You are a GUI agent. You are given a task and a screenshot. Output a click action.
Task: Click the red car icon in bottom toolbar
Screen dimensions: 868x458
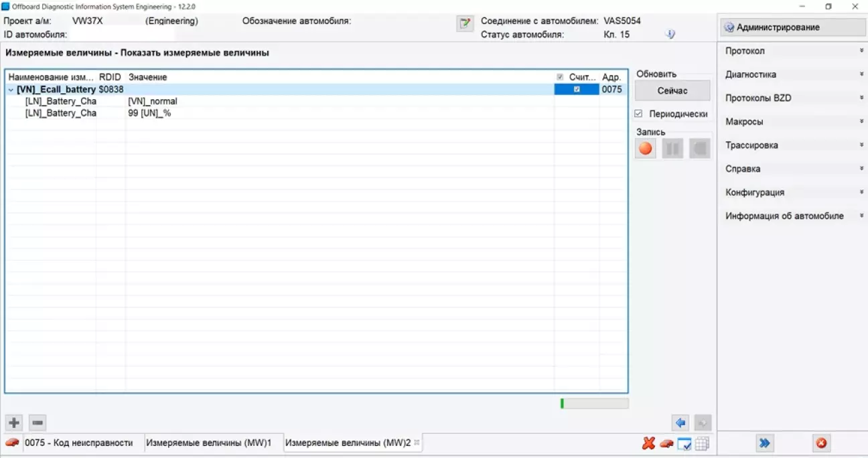(666, 443)
